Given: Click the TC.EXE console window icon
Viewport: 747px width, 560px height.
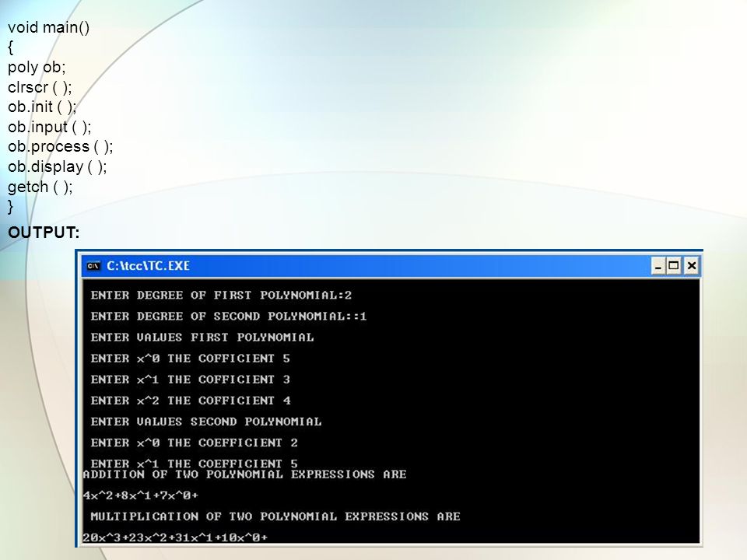Looking at the screenshot, I should coord(93,266).
